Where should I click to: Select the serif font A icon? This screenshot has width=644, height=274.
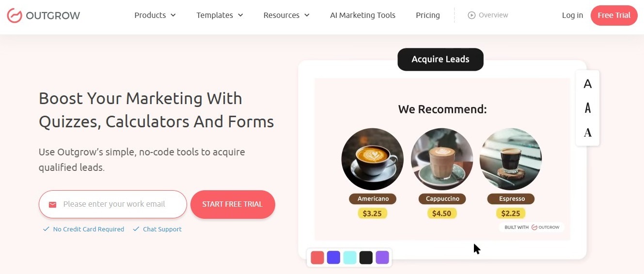coord(588,132)
